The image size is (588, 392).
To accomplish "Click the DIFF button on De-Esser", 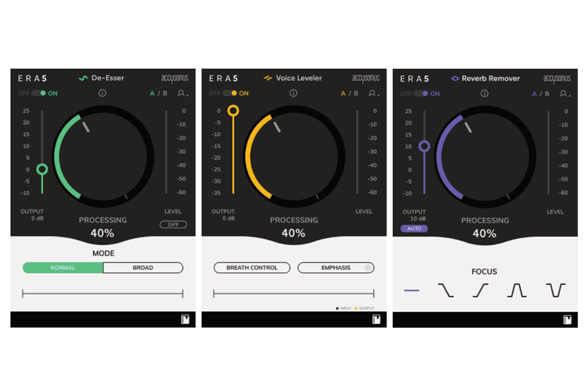I will click(x=174, y=224).
